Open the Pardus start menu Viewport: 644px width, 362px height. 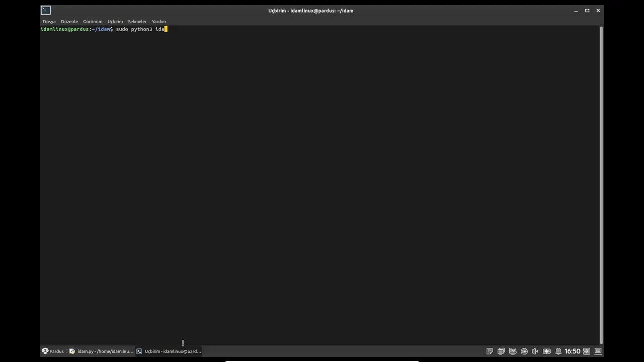(x=53, y=351)
